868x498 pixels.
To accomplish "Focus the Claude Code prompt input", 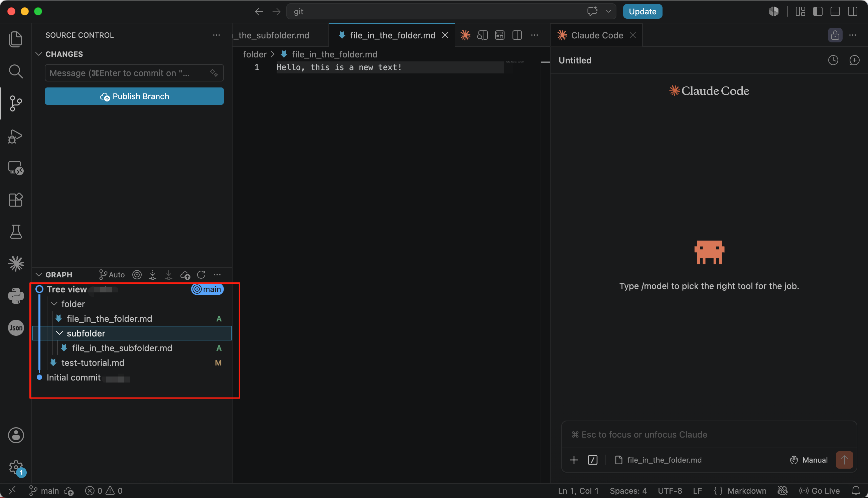I will pyautogui.click(x=709, y=434).
